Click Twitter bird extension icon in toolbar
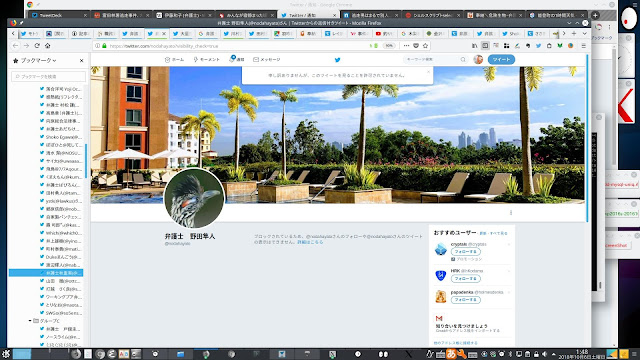This screenshot has width=640, height=360. (x=538, y=46)
